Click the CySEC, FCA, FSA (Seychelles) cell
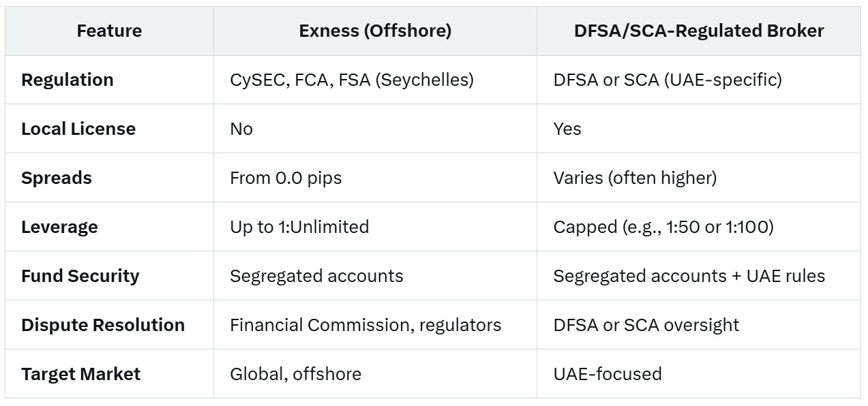Screen dimensions: 868x406 (352, 80)
